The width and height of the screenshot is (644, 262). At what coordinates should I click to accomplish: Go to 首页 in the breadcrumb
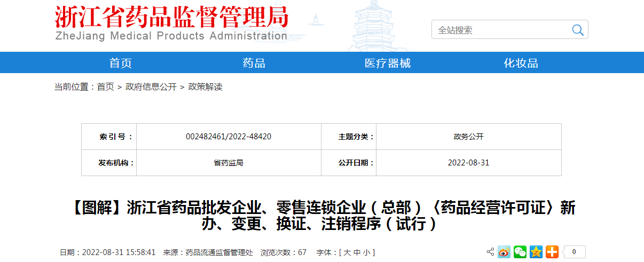(x=105, y=87)
